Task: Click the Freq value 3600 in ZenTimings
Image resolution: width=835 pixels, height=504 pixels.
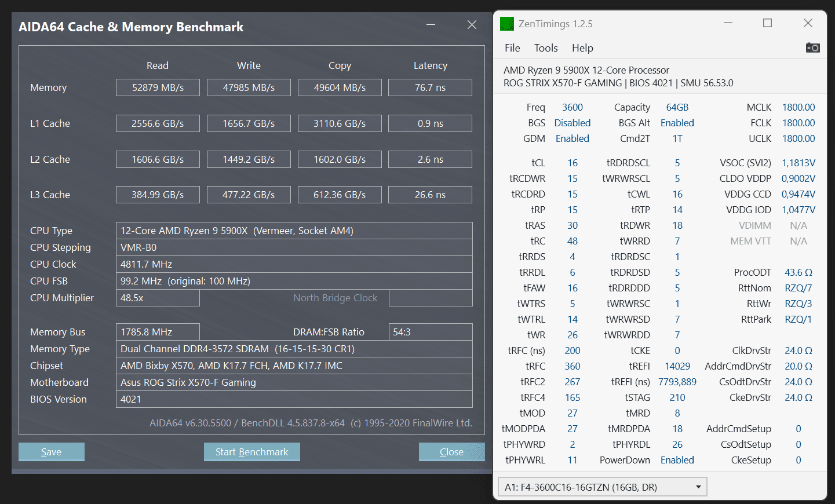Action: 573,107
